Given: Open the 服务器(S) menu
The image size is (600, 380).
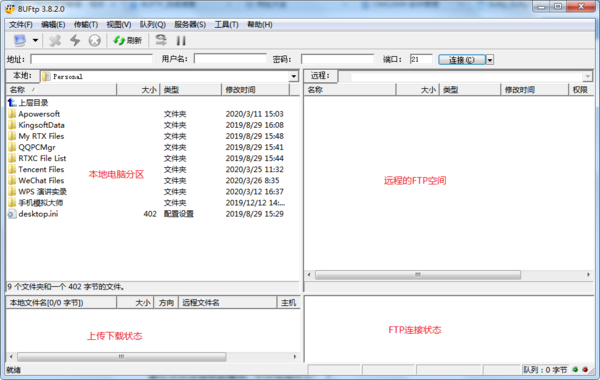Looking at the screenshot, I should coord(190,24).
